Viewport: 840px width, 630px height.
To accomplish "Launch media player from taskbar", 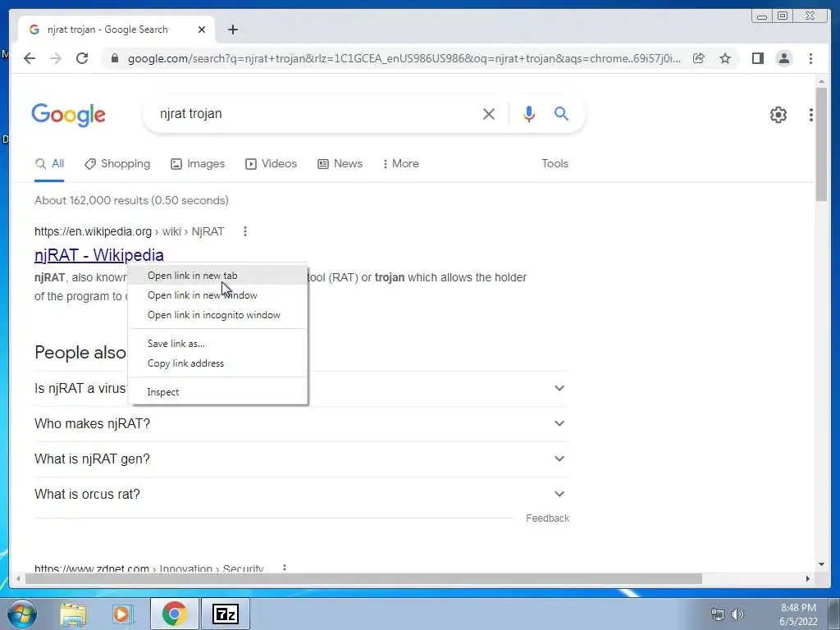I will [x=121, y=614].
